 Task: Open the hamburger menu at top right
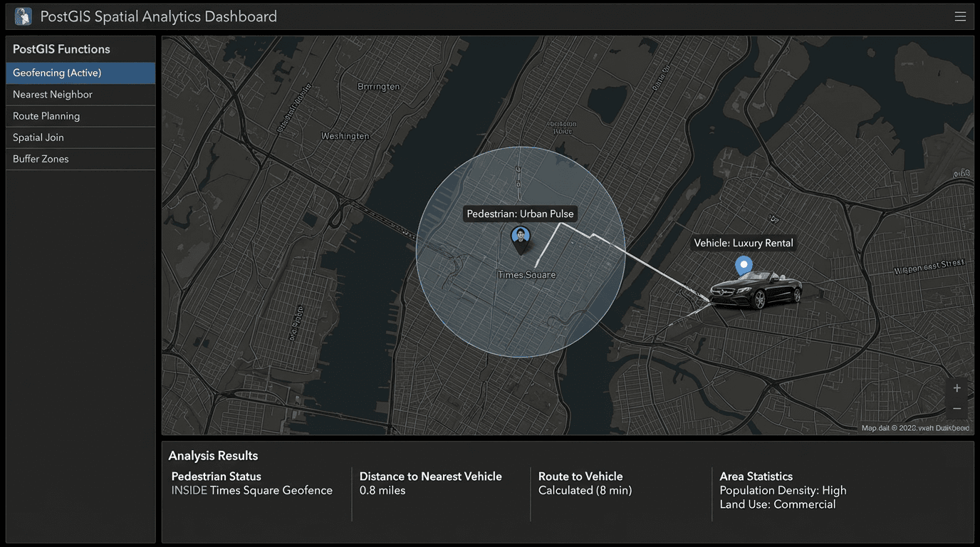click(x=960, y=16)
